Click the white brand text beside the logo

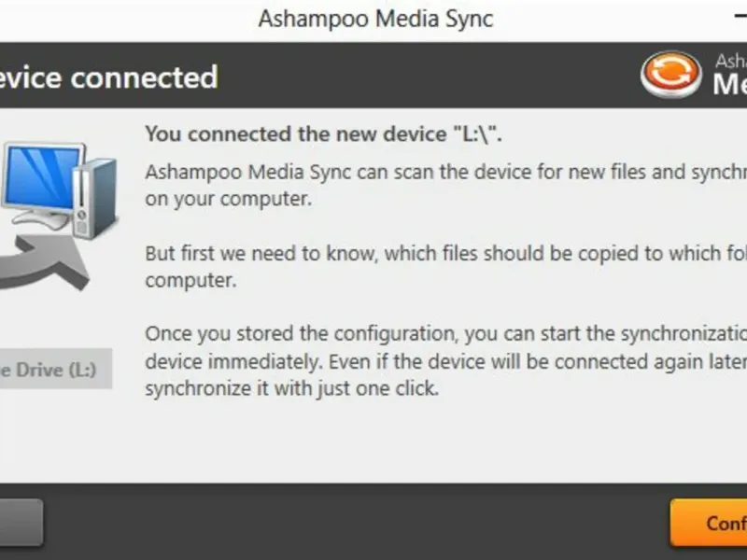[x=729, y=62]
